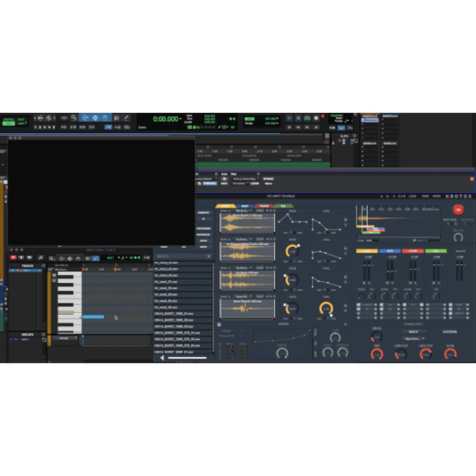Select the Paint tool in the MIDI editor
Image resolution: width=476 pixels, height=476 pixels.
point(95,258)
